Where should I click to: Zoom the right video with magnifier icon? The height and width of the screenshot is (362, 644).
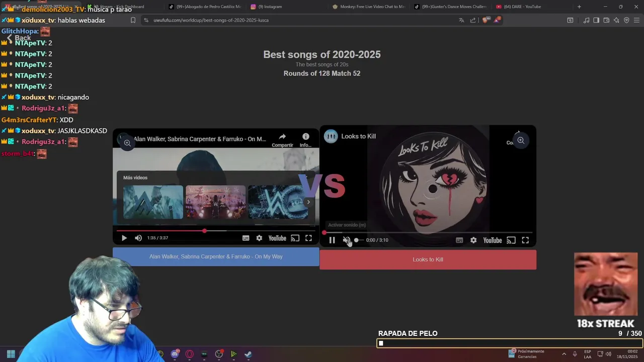coord(521,140)
